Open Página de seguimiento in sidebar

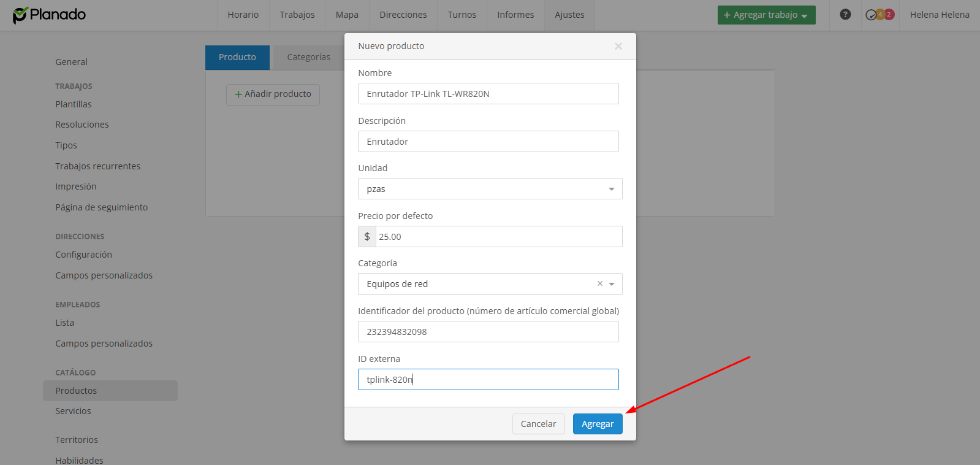pyautogui.click(x=102, y=207)
